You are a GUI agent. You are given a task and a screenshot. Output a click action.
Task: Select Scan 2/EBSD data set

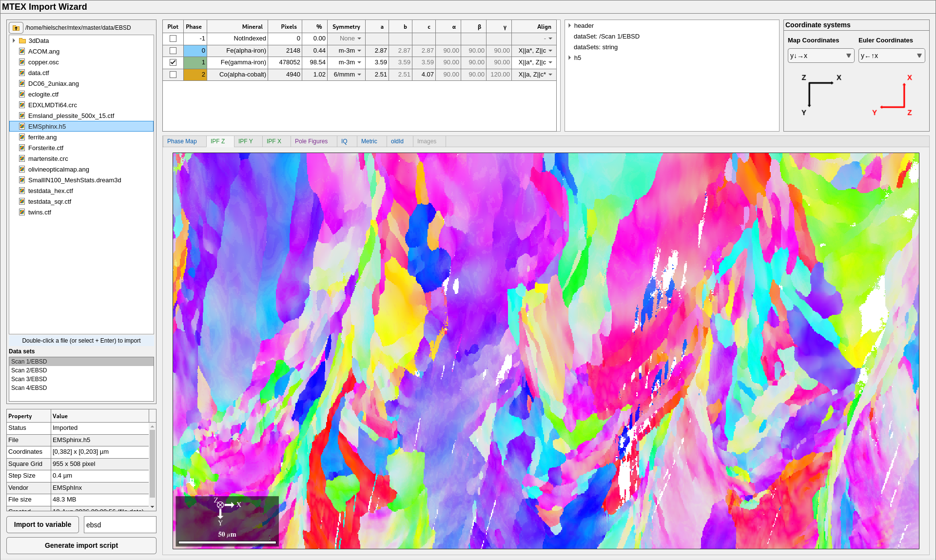81,370
